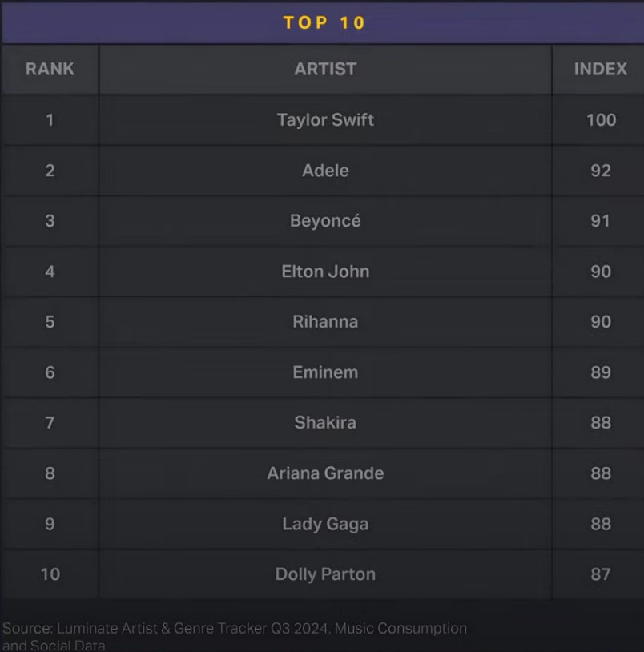The height and width of the screenshot is (652, 644).
Task: Click the Luminate source citation text
Action: pyautogui.click(x=235, y=636)
